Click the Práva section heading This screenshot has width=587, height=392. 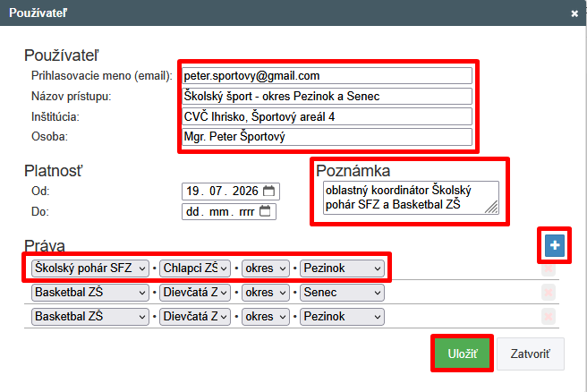45,246
